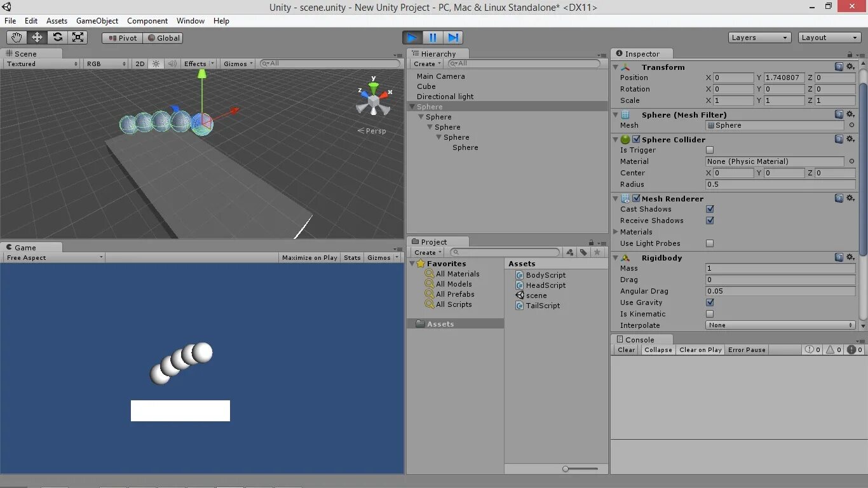Viewport: 868px width, 488px height.
Task: Toggle 2D scene view mode
Action: coord(140,64)
